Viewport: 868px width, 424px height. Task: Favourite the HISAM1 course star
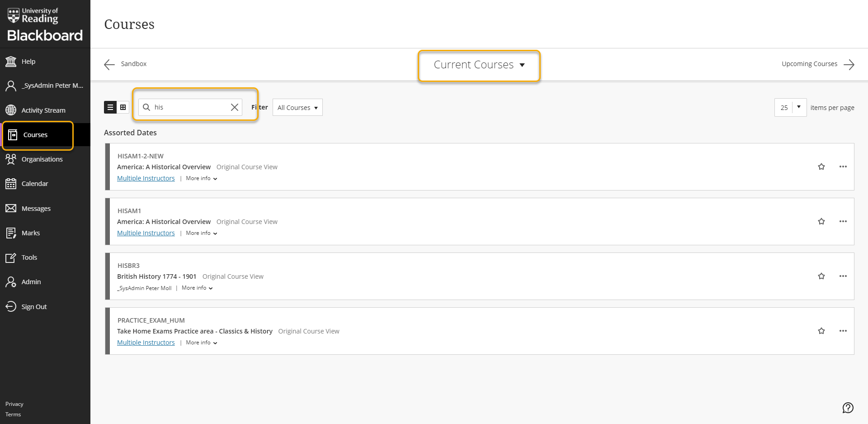pyautogui.click(x=821, y=221)
